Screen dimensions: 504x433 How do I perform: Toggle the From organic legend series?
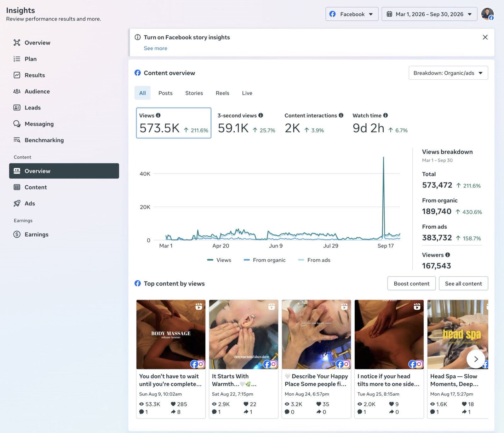click(265, 260)
